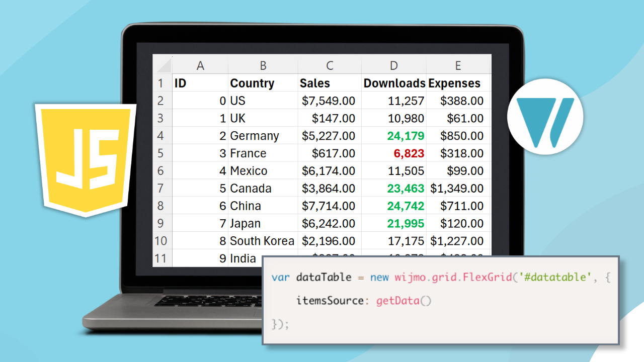Click the 11,505 downloads value
Image resolution: width=644 pixels, height=362 pixels.
click(x=406, y=171)
